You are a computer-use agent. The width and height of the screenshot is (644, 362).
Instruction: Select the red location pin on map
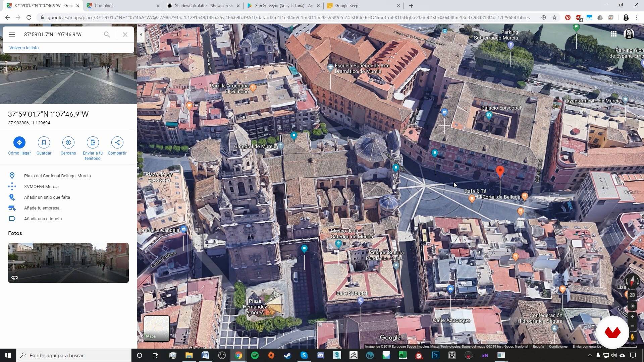pyautogui.click(x=500, y=171)
